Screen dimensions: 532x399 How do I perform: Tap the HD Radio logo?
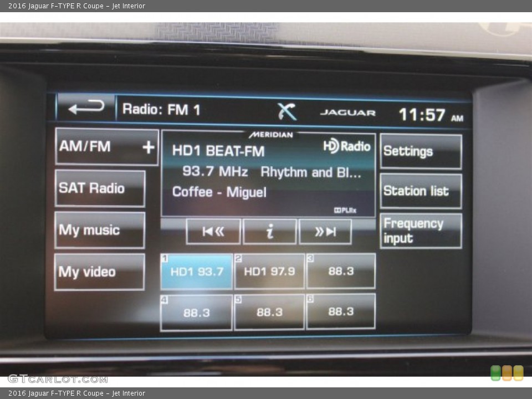click(x=346, y=146)
